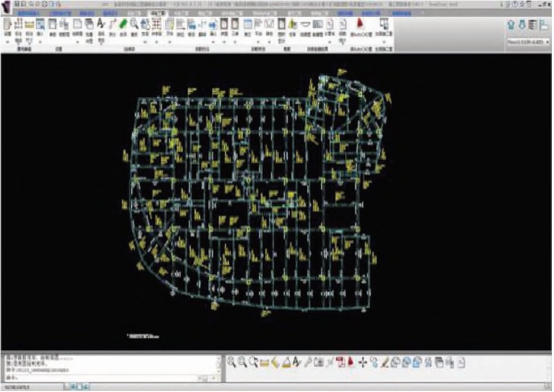Screen dimensions: 554x392
Task: Click the second zoom magnifier in the bottom toolbar
Action: (x=242, y=362)
